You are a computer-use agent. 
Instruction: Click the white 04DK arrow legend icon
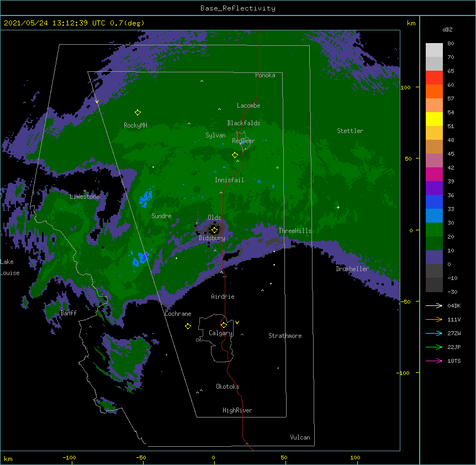(x=434, y=305)
